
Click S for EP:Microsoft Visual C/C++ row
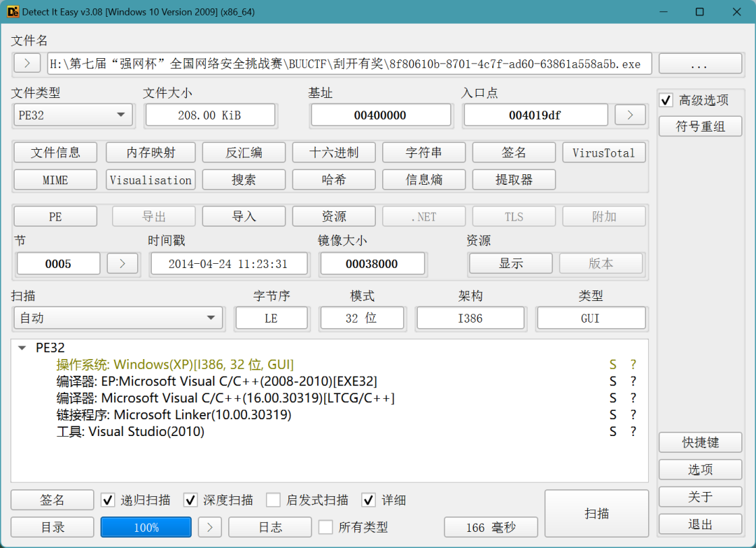[612, 381]
